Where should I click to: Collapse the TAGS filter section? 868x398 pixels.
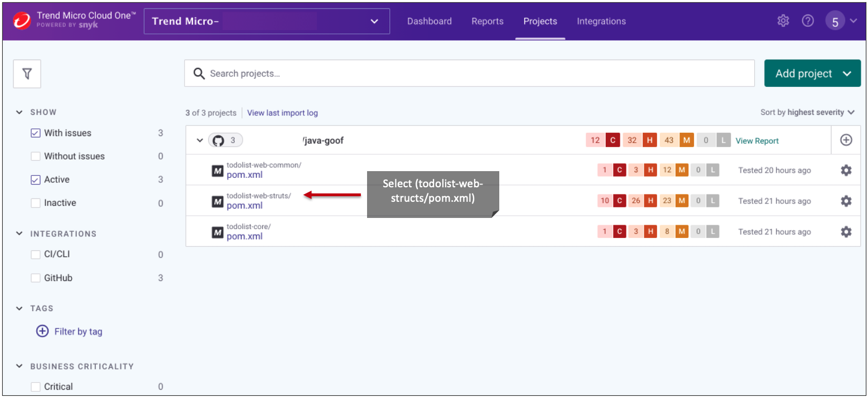(20, 308)
